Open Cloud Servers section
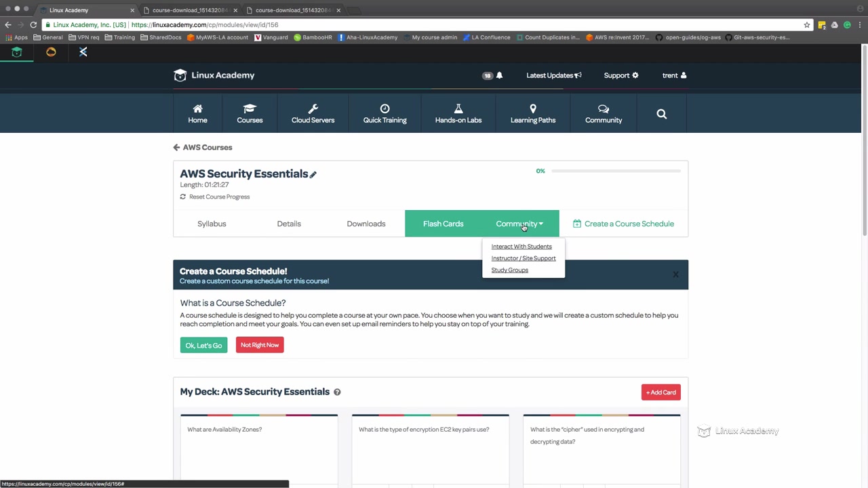 click(x=313, y=113)
